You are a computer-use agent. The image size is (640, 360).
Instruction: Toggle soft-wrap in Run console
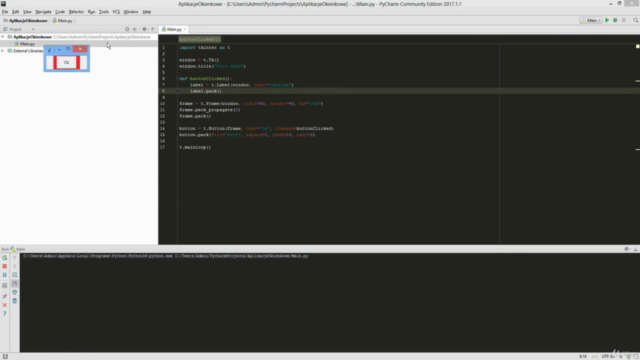(15, 275)
